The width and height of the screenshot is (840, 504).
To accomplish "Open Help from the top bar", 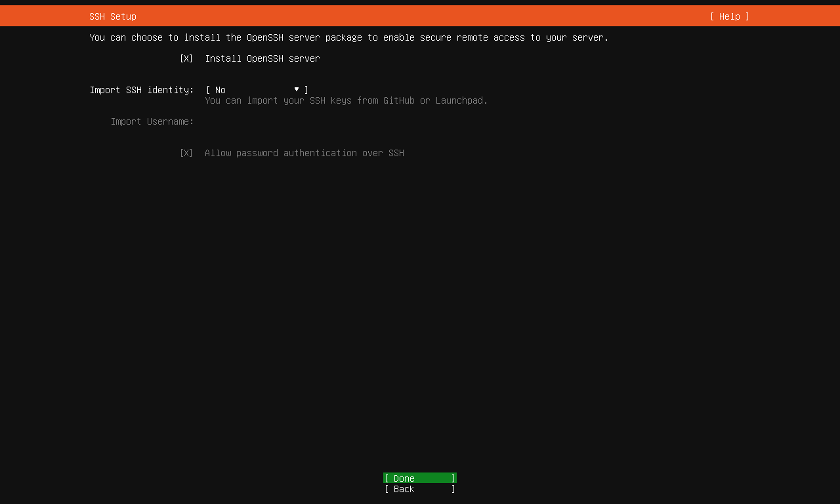I will [728, 16].
